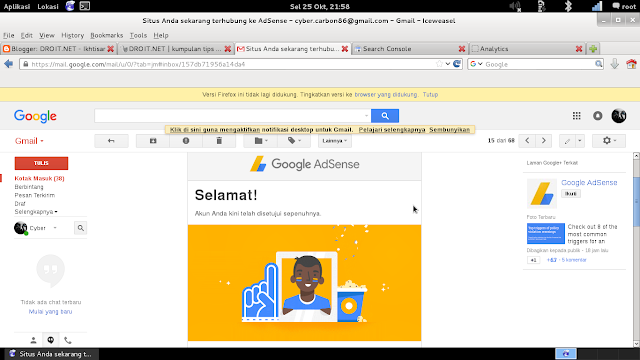
Task: Open Kotak Masuk (38) inbox
Action: pyautogui.click(x=39, y=178)
